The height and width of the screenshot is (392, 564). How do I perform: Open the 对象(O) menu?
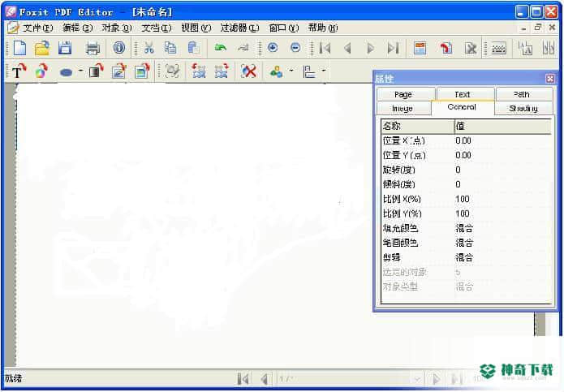tap(117, 28)
